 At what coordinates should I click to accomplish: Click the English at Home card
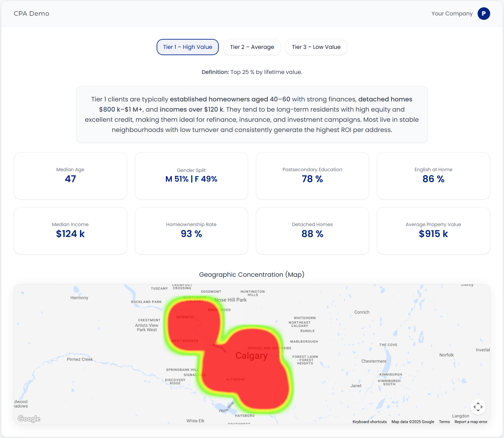tap(433, 176)
